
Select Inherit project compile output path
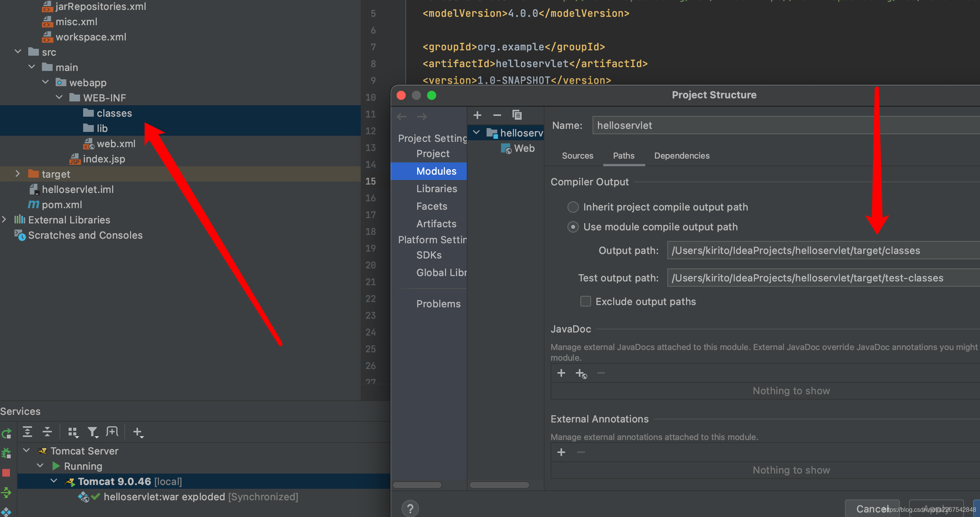(x=573, y=207)
